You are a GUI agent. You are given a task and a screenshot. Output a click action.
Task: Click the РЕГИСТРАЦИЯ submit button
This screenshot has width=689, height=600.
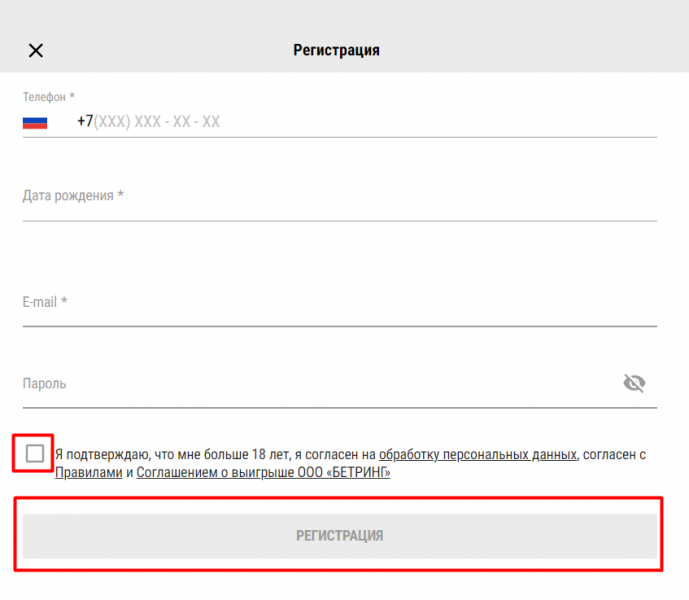pos(340,536)
